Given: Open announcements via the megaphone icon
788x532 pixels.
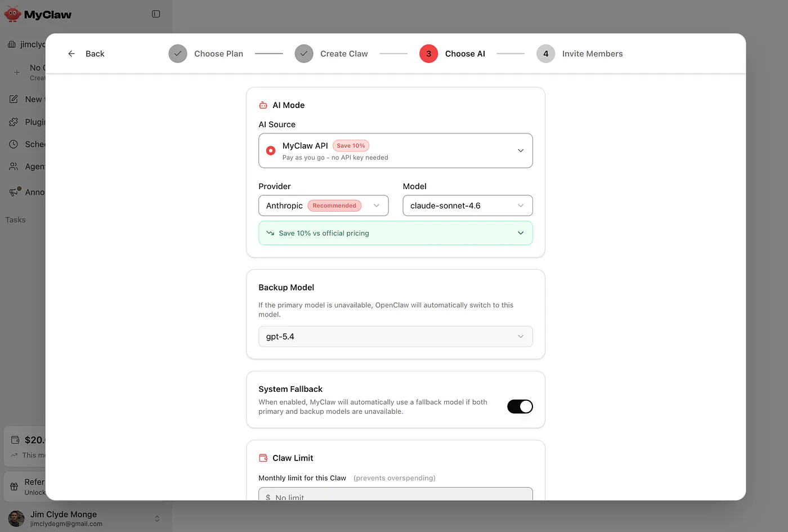Looking at the screenshot, I should [x=14, y=192].
